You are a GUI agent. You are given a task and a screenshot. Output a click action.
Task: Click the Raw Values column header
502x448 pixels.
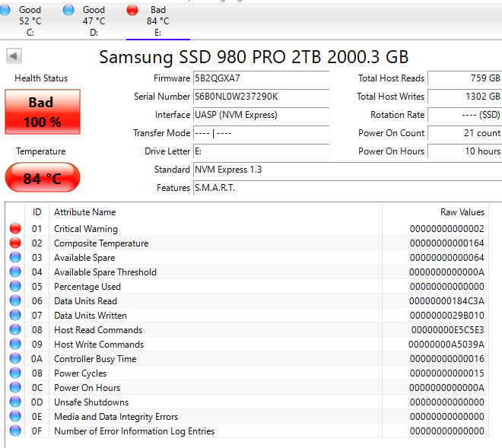[435, 212]
